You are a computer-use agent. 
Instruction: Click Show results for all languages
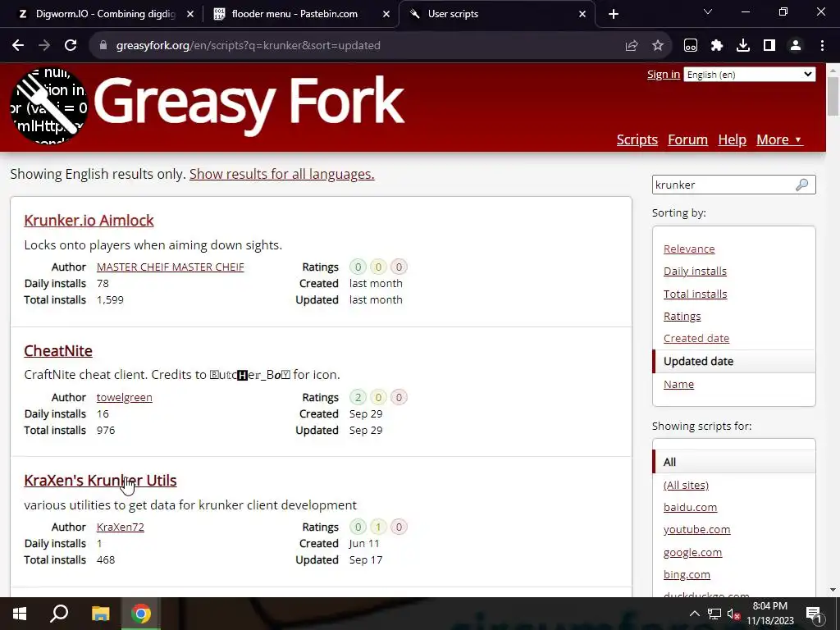click(282, 174)
